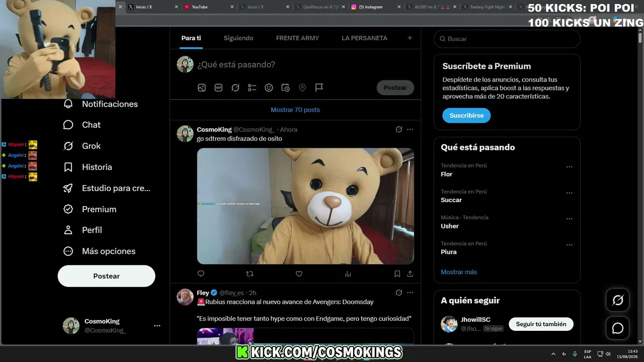Open the composer flag icon
644x362 pixels.
click(x=319, y=87)
